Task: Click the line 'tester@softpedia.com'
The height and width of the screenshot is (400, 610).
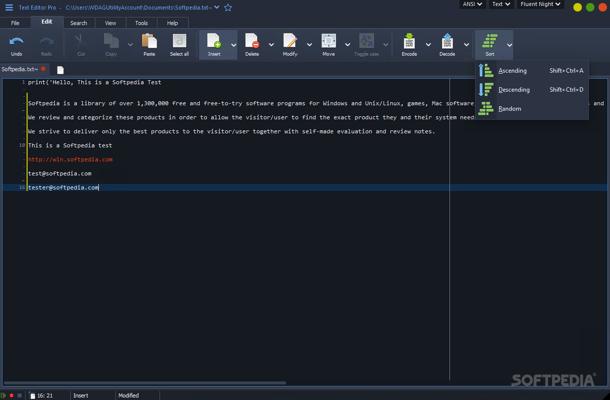Action: pos(63,187)
